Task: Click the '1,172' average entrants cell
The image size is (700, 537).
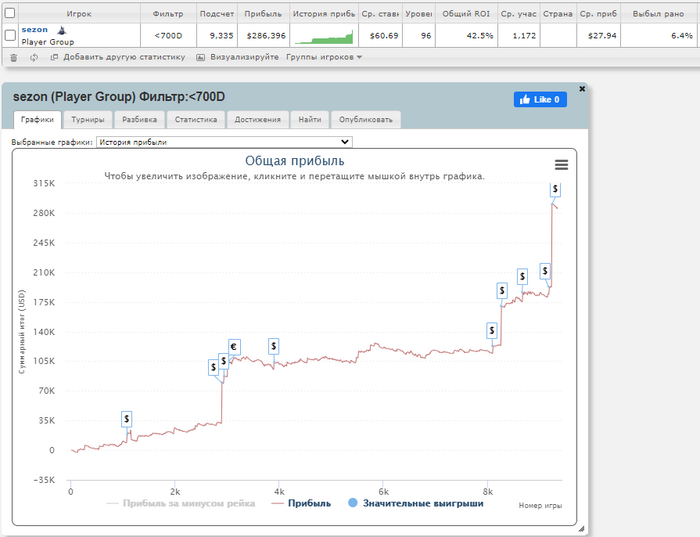Action: 518,35
